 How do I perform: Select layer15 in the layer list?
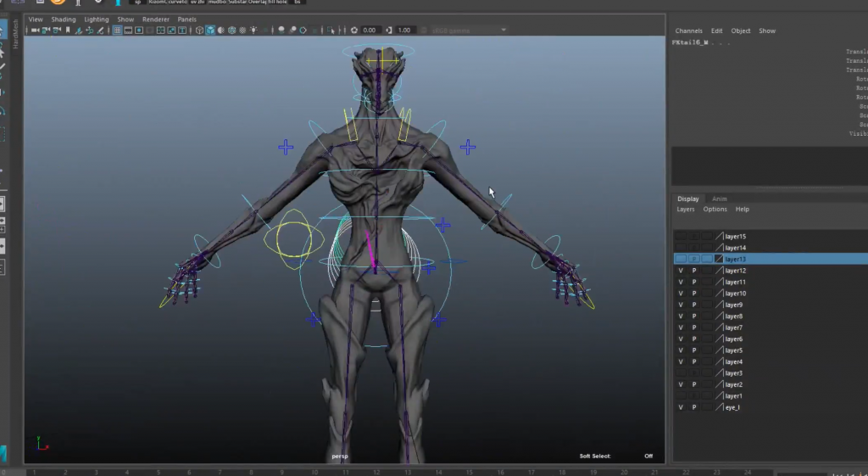click(x=735, y=236)
